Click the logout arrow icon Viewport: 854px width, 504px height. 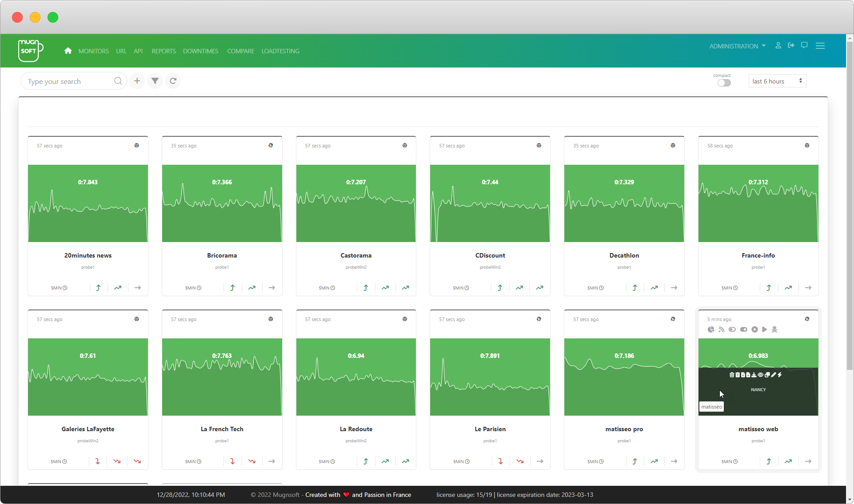pos(791,45)
